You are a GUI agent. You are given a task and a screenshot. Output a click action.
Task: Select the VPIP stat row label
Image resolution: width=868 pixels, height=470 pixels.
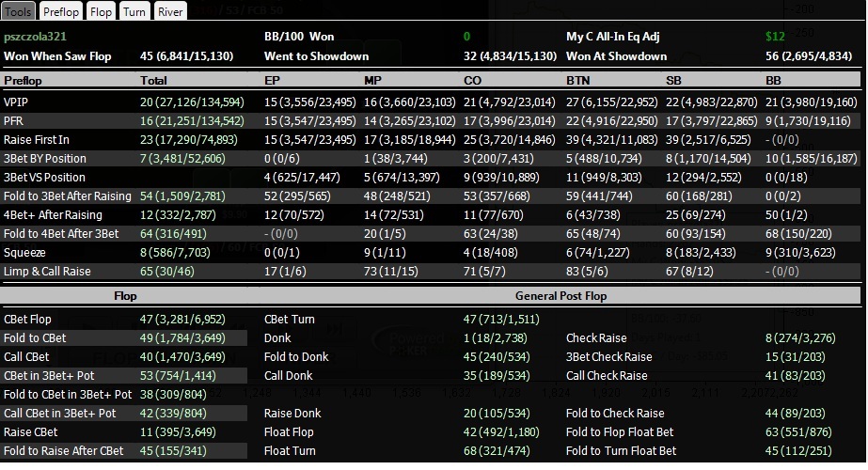pyautogui.click(x=15, y=102)
